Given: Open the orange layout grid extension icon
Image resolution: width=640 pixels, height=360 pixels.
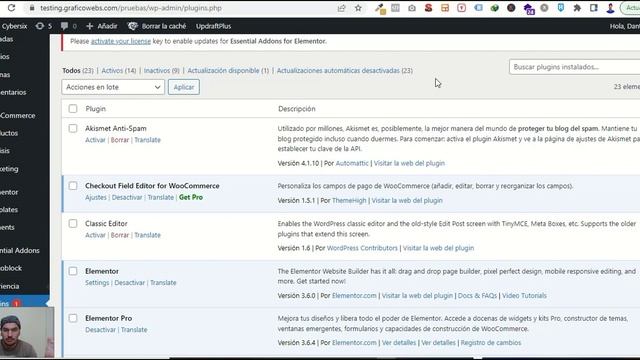Looking at the screenshot, I should tap(445, 8).
